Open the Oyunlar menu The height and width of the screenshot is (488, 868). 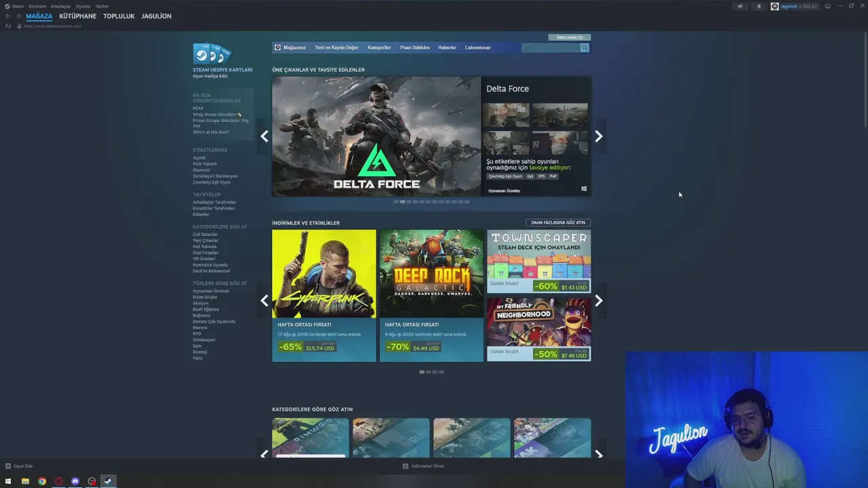83,6
